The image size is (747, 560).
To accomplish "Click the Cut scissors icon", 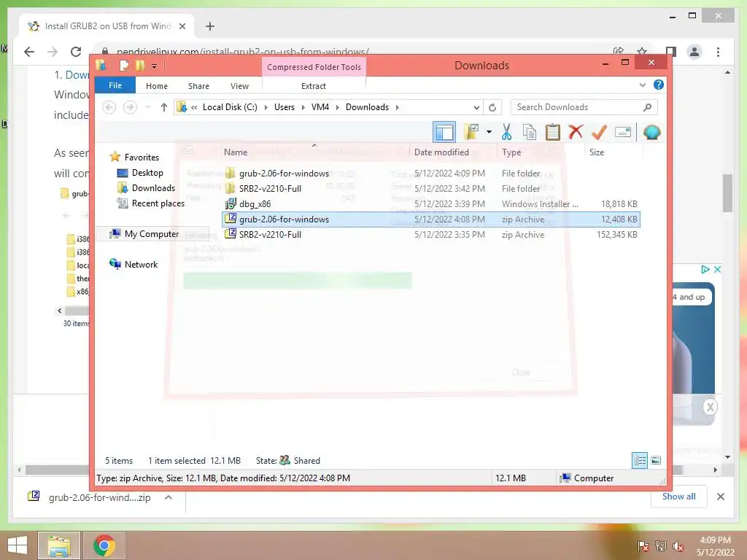I will 506,132.
